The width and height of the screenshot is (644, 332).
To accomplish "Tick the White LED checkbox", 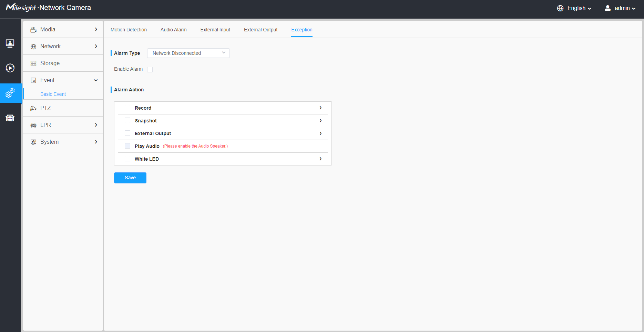I will coord(127,159).
